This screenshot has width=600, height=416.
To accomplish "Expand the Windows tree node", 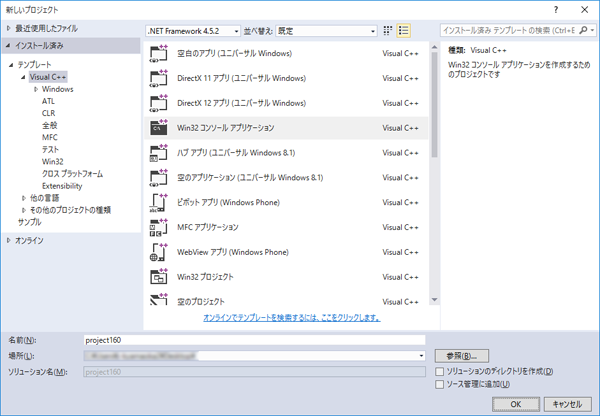I will [x=36, y=89].
